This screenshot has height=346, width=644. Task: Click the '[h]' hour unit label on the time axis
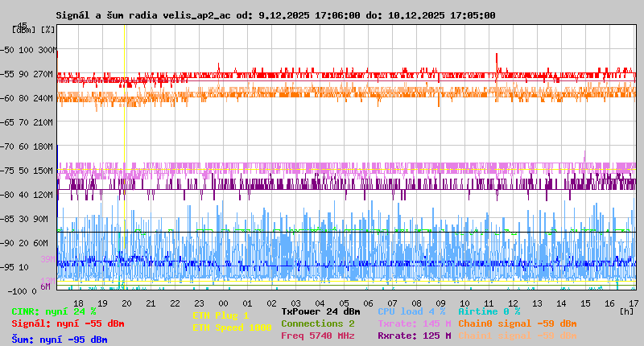626,311
